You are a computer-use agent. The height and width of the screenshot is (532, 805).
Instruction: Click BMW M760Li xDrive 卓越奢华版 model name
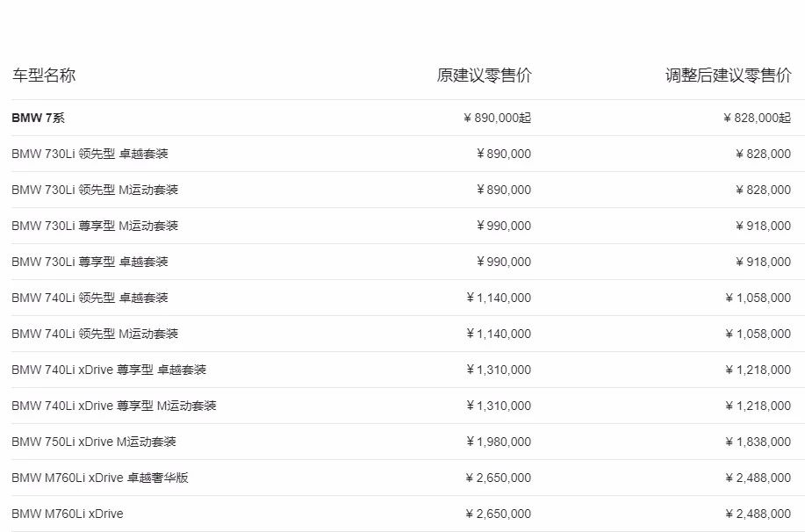pos(100,478)
